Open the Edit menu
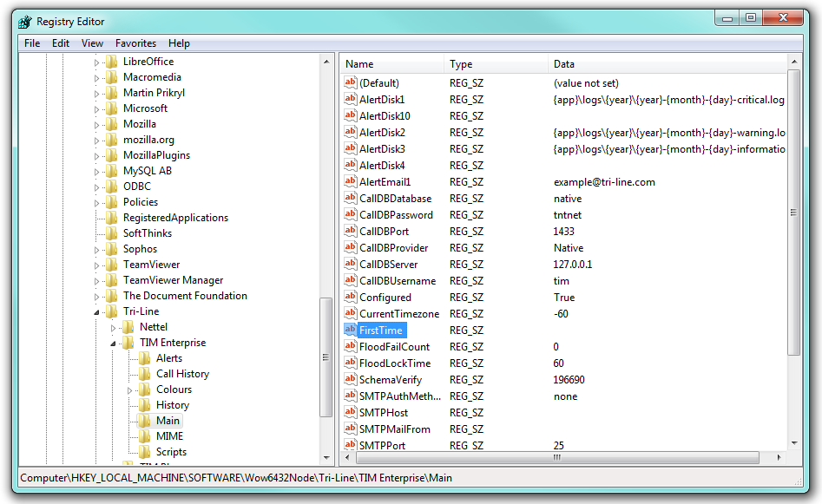 [60, 43]
